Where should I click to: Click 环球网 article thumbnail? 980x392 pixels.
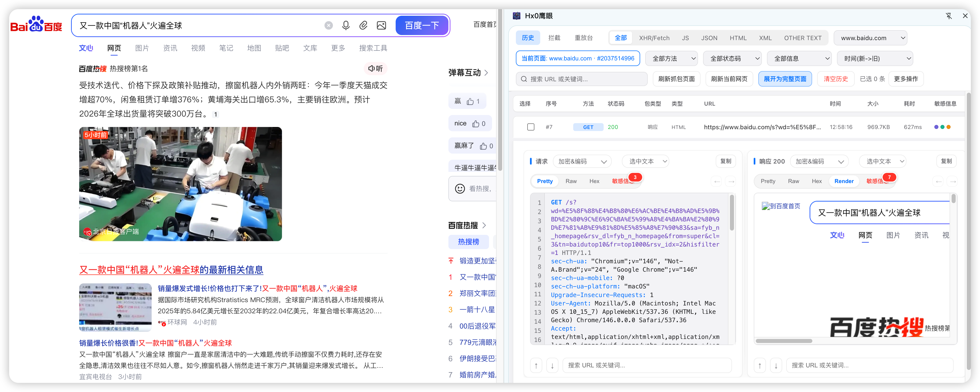pos(115,308)
